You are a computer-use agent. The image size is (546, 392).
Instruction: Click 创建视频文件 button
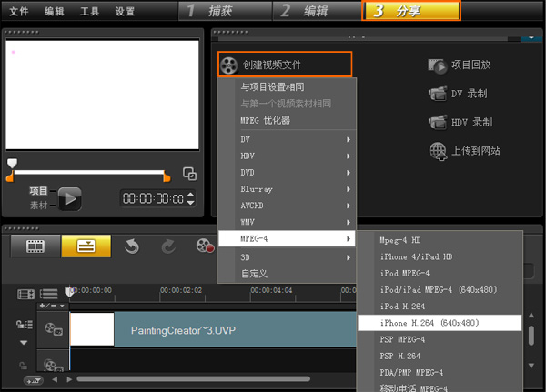[285, 65]
